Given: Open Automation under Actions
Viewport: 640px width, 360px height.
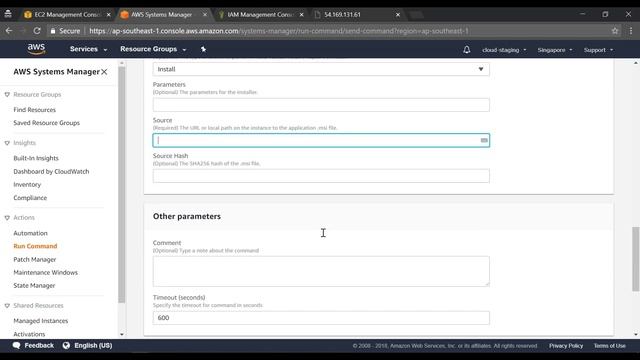Looking at the screenshot, I should point(30,233).
